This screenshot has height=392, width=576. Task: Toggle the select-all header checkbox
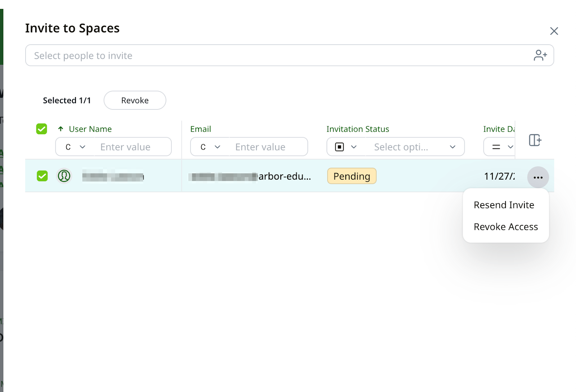pos(42,129)
